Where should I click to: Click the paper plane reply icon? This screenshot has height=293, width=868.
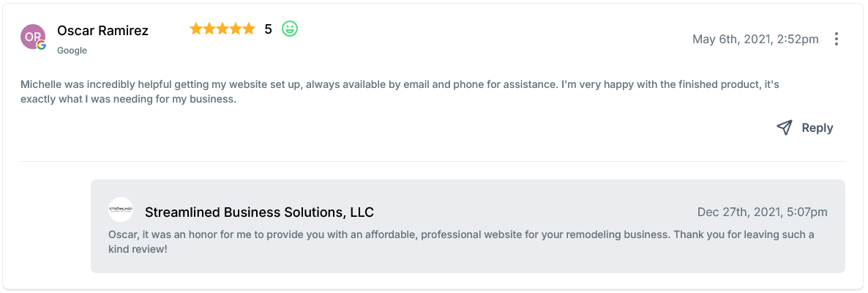click(x=785, y=127)
